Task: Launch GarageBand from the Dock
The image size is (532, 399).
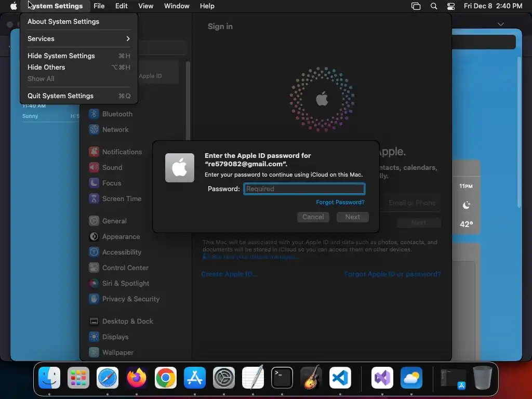Action: tap(311, 378)
